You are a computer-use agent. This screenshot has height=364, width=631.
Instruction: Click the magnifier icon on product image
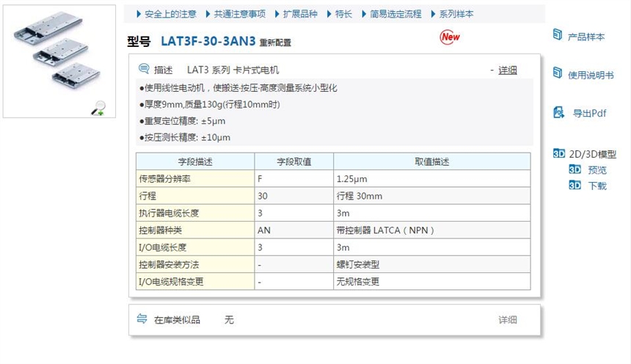click(98, 109)
